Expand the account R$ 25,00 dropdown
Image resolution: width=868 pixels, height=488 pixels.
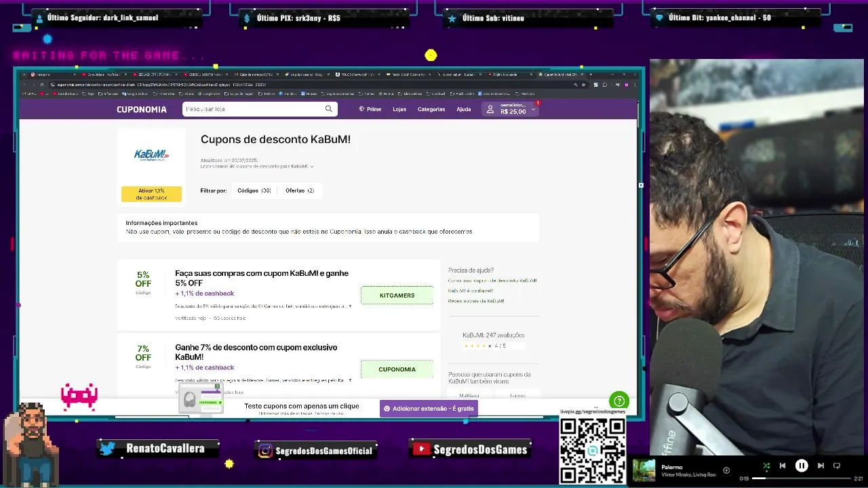[511, 108]
